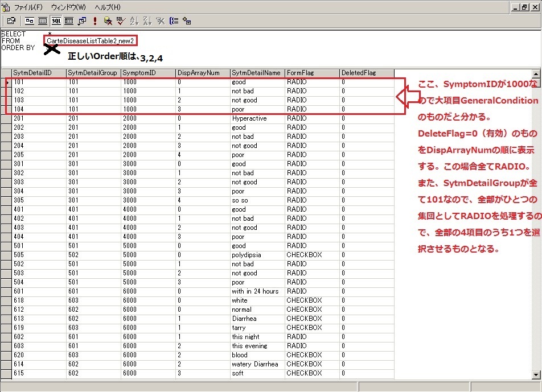Viewport: 542px width, 392px height.
Task: Toggle the SQL pane button
Action: [56, 21]
